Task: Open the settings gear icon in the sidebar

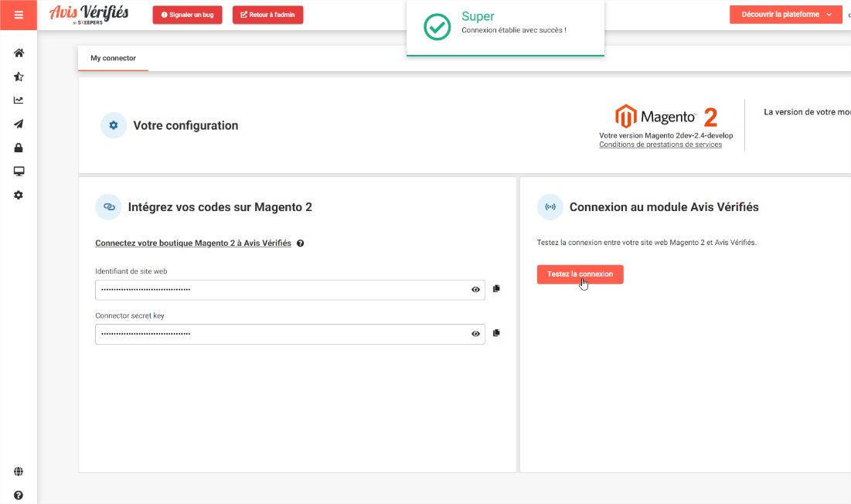Action: [x=19, y=196]
